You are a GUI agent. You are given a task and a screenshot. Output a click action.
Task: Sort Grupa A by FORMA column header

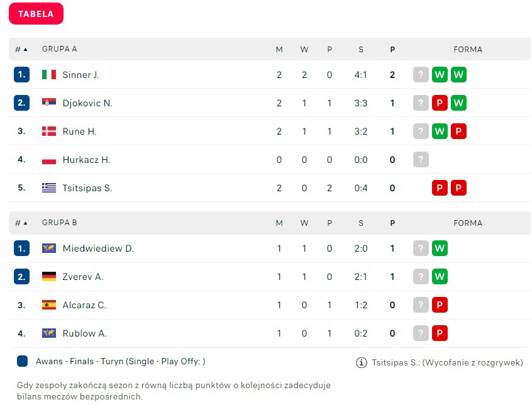[x=468, y=49]
